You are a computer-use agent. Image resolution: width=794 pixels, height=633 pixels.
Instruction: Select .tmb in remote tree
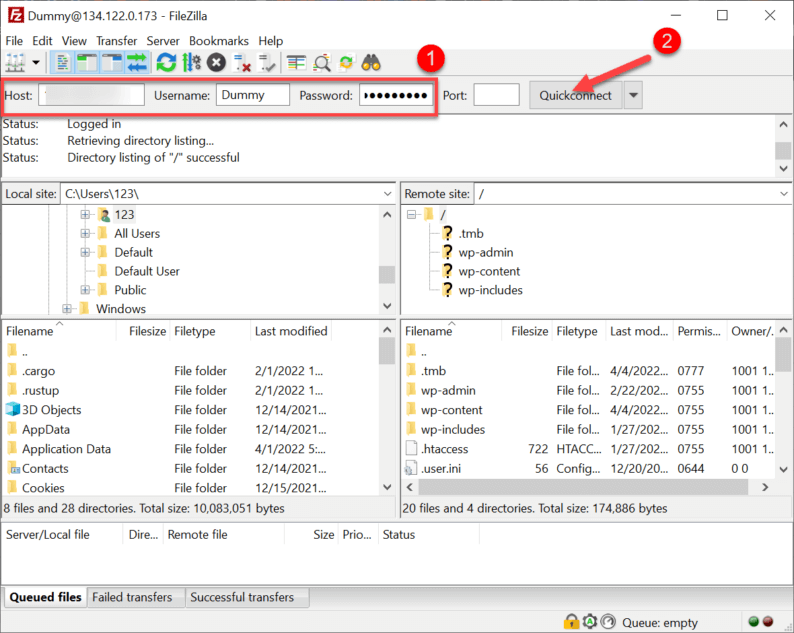pyautogui.click(x=471, y=233)
